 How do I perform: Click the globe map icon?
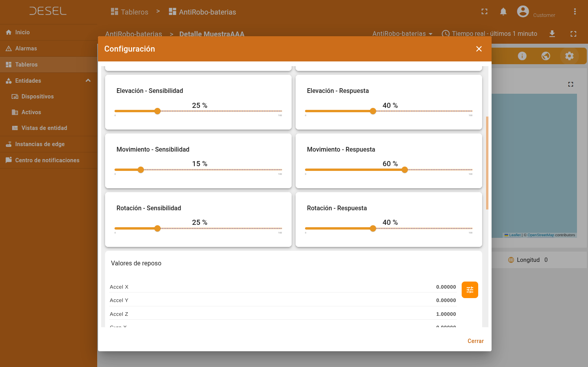(x=545, y=56)
